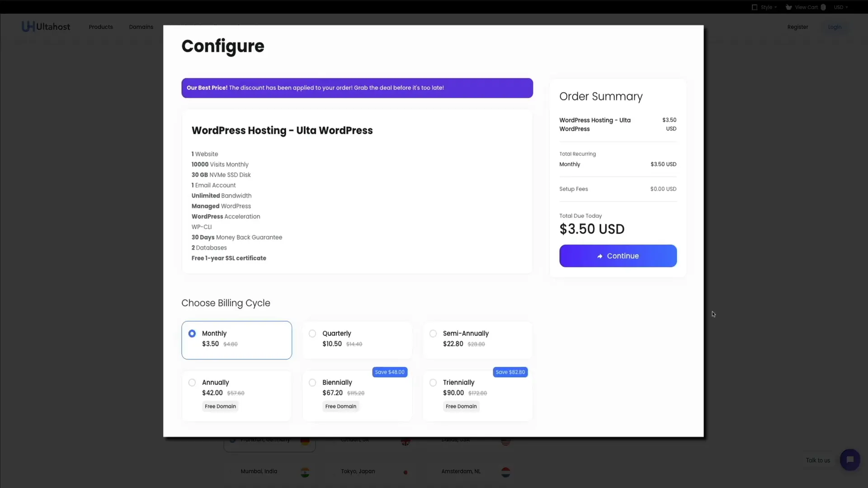
Task: Select the Triennially billing cycle radio
Action: tap(433, 383)
